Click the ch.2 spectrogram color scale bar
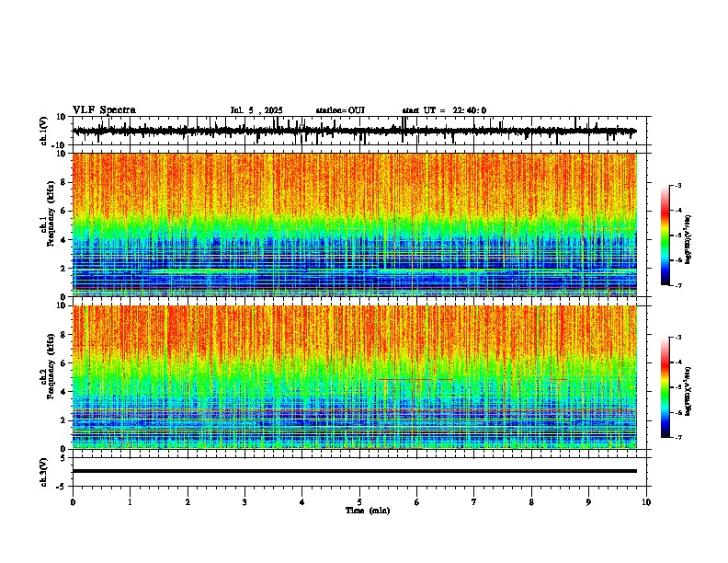 point(665,387)
